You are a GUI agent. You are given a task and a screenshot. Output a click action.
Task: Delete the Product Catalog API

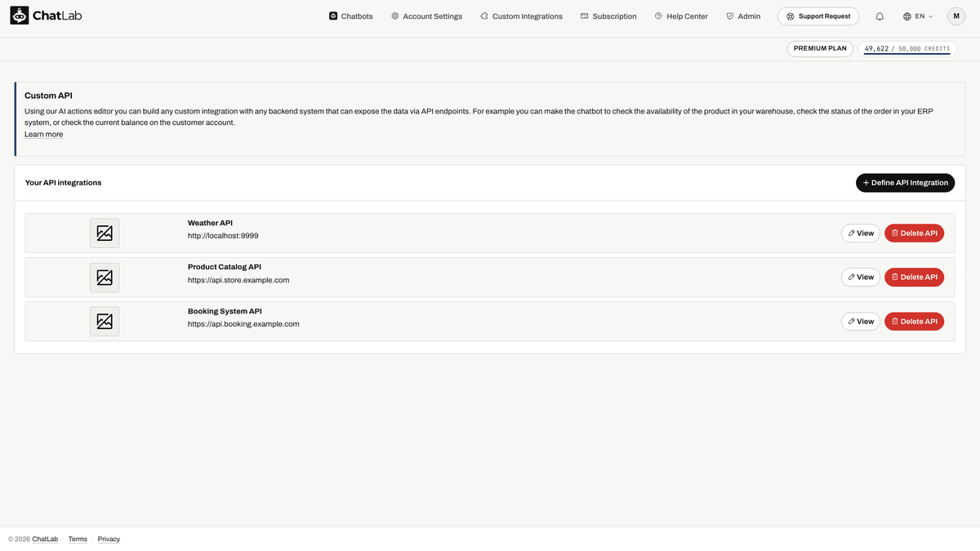914,278
